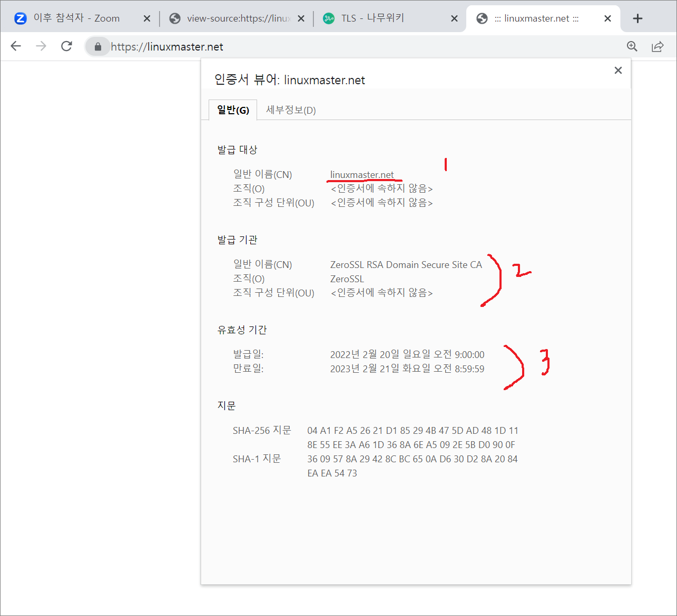Click the SHA-1 지문 label
This screenshot has height=616, width=677.
[x=257, y=459]
